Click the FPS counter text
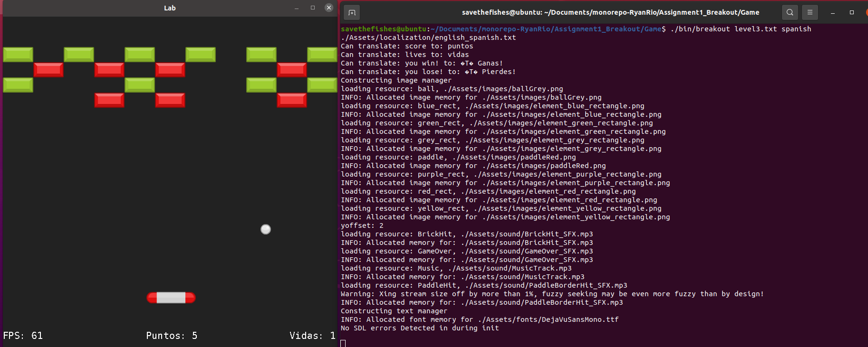 pyautogui.click(x=23, y=336)
